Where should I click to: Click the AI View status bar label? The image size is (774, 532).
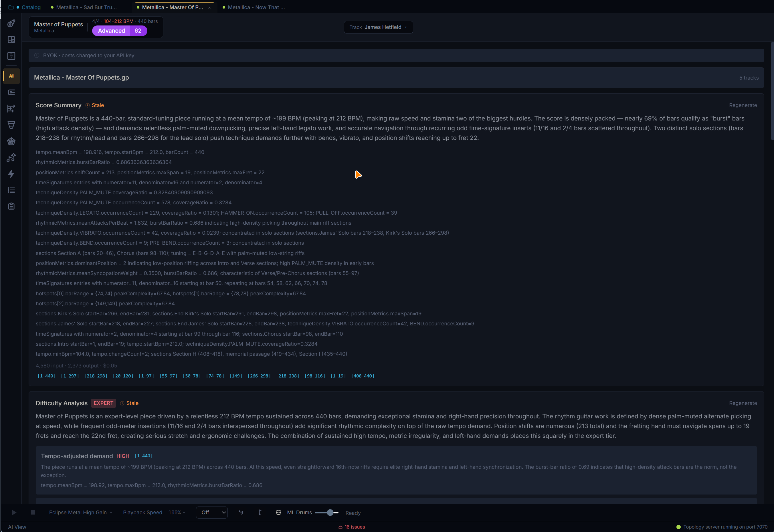tap(17, 527)
